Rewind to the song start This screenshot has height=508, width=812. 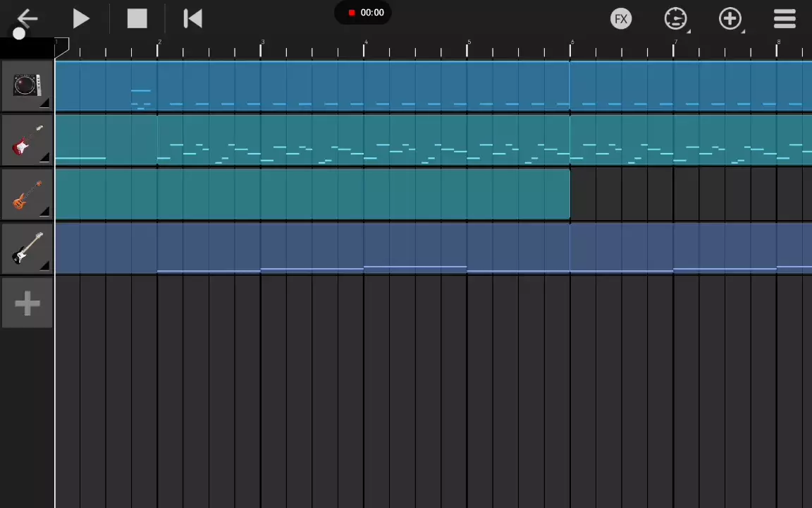(192, 19)
